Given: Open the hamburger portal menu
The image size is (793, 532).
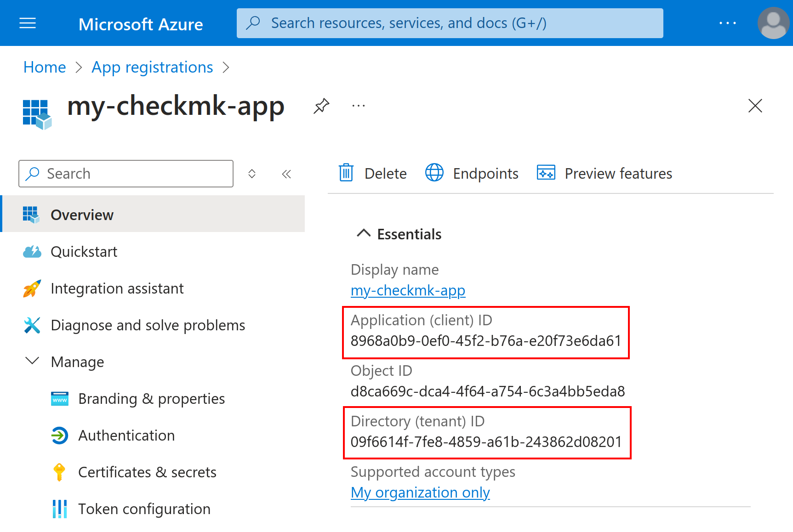Looking at the screenshot, I should point(28,23).
